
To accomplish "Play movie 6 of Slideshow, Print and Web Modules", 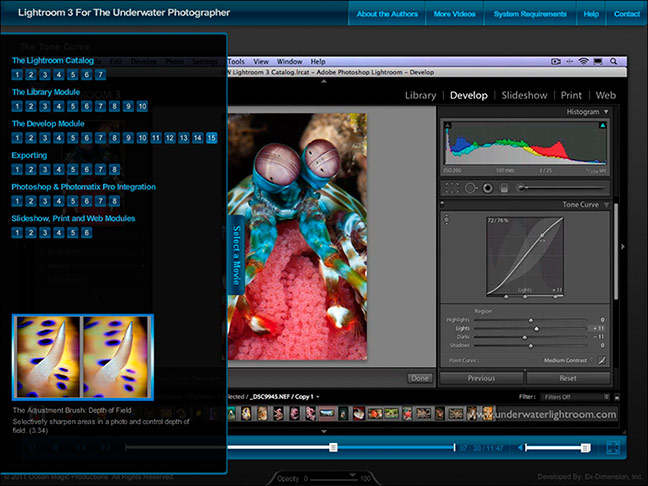I will (86, 232).
